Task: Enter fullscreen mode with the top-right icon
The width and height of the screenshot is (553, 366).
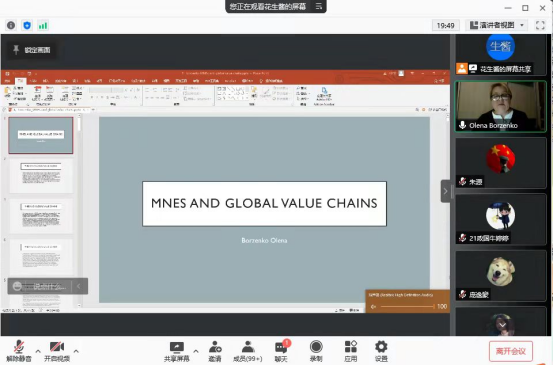Action: pyautogui.click(x=540, y=25)
